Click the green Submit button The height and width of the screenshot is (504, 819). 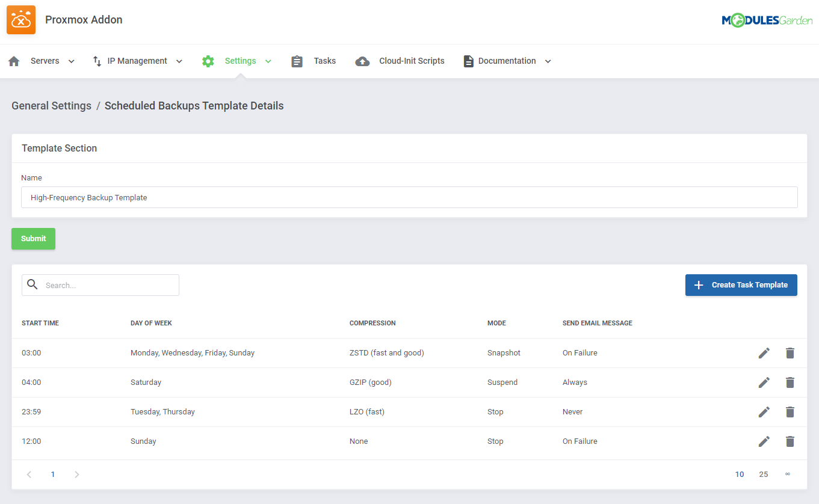33,239
